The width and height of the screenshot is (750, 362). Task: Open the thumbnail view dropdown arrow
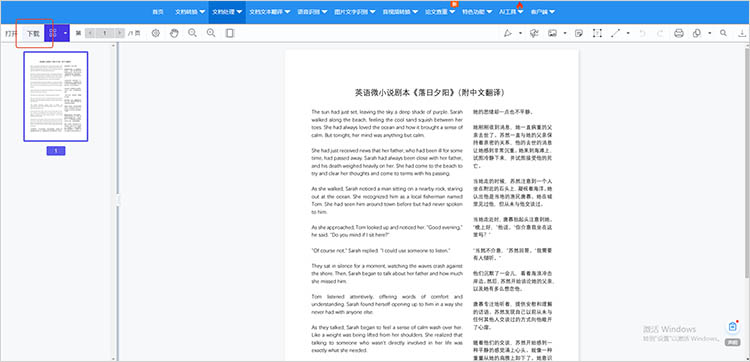(65, 33)
